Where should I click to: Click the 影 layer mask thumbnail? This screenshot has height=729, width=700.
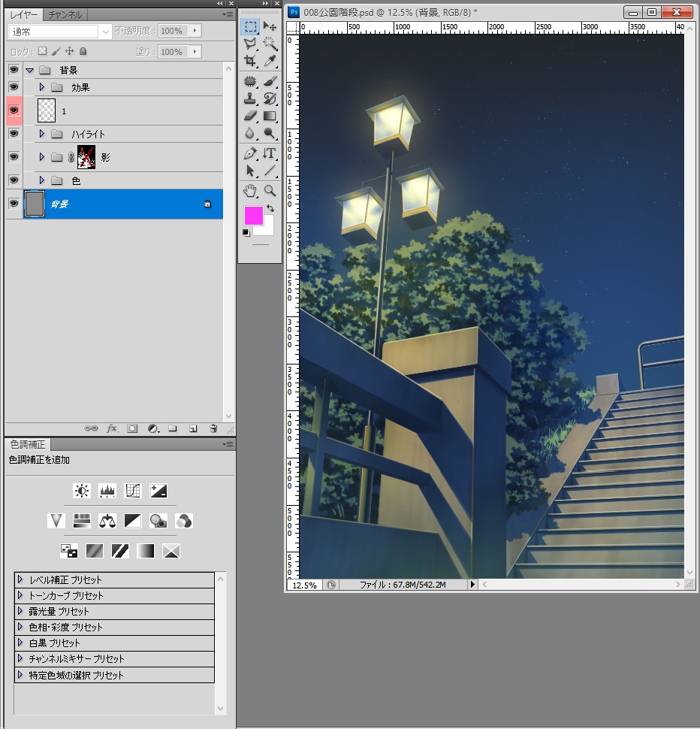click(86, 156)
